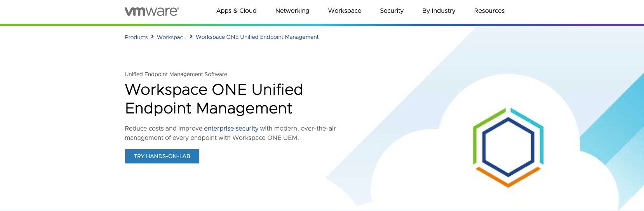Click the VMware logo
644x211 pixels.
click(151, 11)
